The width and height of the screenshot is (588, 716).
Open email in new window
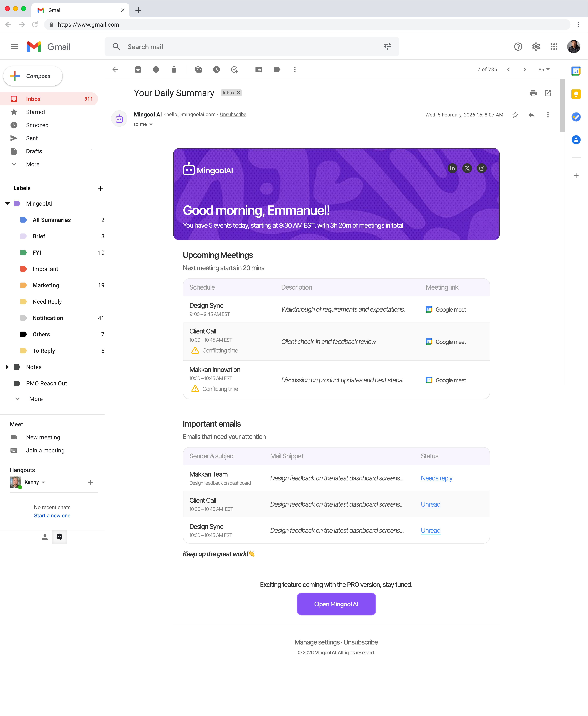(x=548, y=93)
